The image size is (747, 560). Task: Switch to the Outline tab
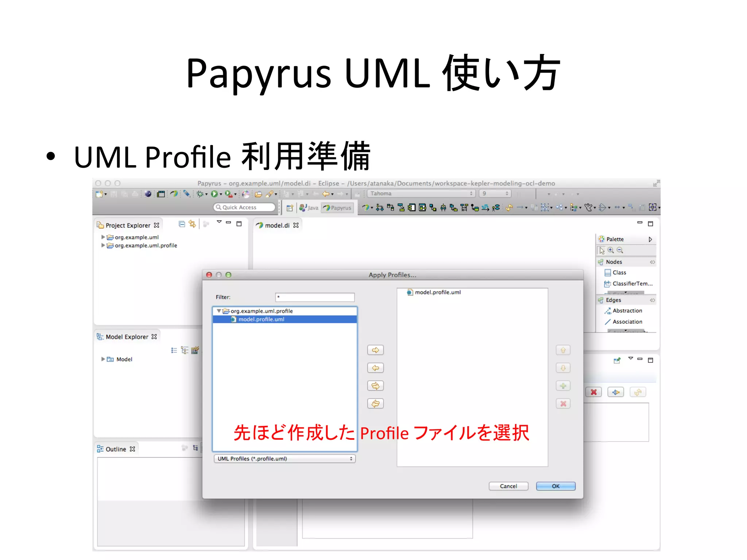116,449
